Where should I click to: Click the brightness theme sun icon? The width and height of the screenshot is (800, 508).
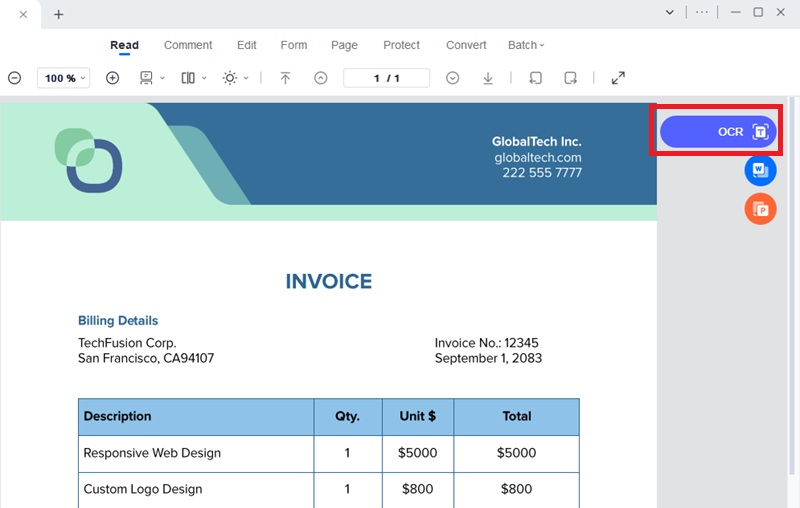click(230, 78)
